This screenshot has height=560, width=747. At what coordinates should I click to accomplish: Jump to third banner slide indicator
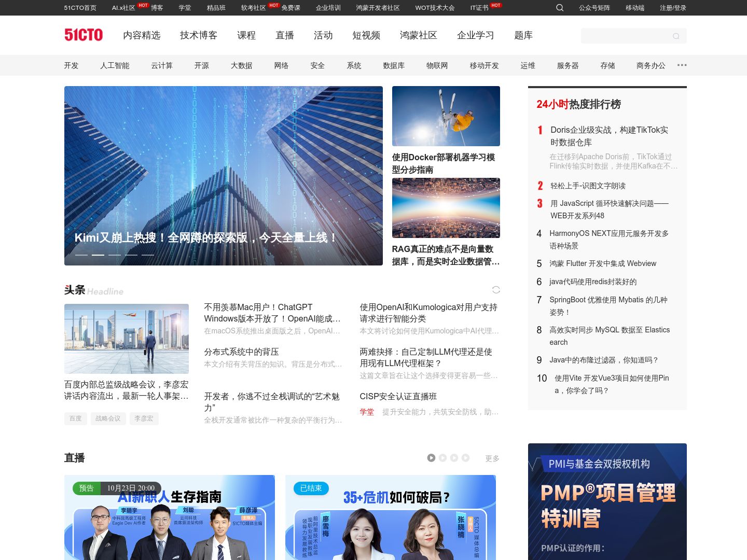coord(115,255)
